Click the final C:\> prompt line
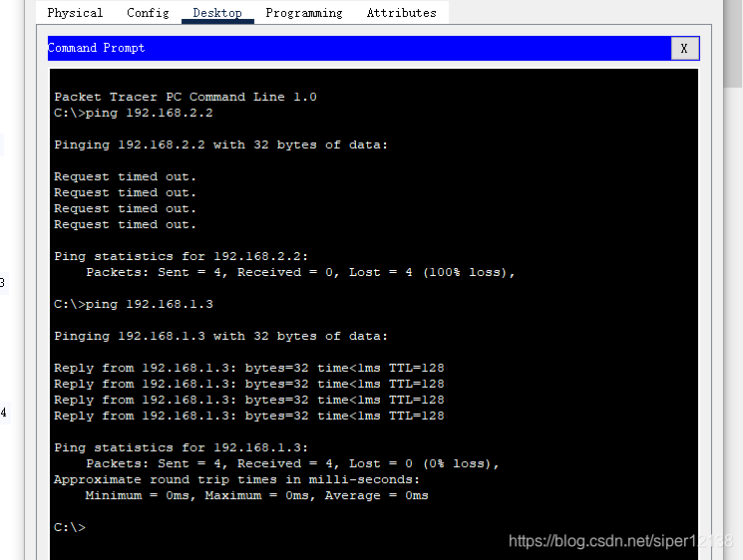 pyautogui.click(x=70, y=527)
